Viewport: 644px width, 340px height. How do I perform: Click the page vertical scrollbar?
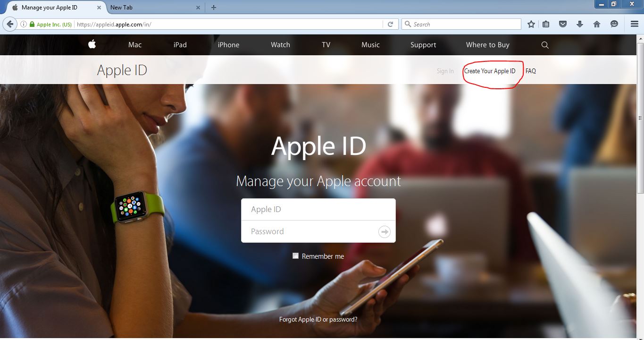click(x=640, y=118)
